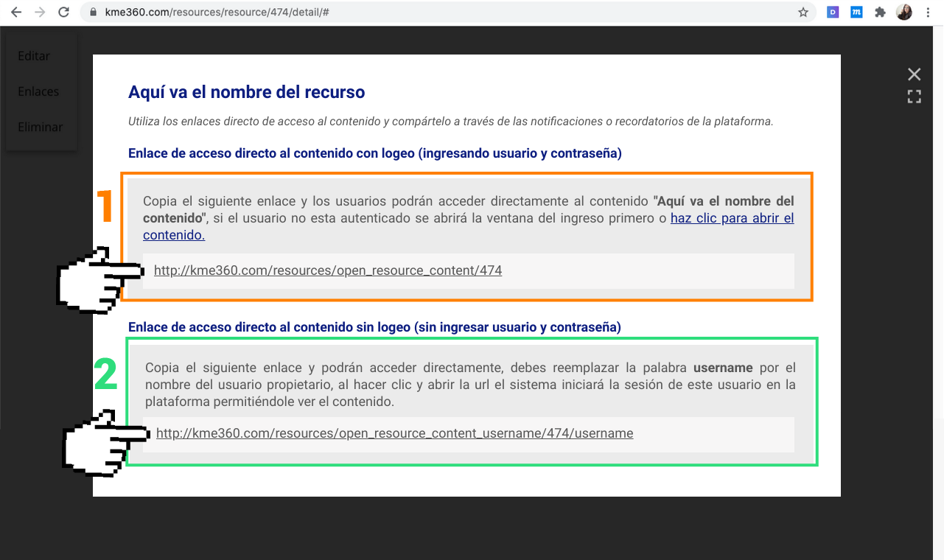The image size is (944, 560).
Task: Click the heading 'Enlace de acceso directo al contenido sin logeo'
Action: click(374, 326)
